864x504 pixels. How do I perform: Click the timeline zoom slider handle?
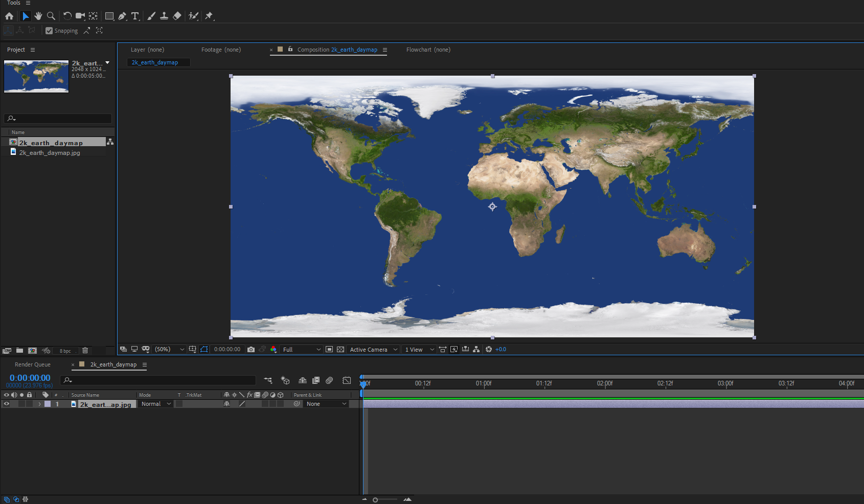[x=375, y=500]
